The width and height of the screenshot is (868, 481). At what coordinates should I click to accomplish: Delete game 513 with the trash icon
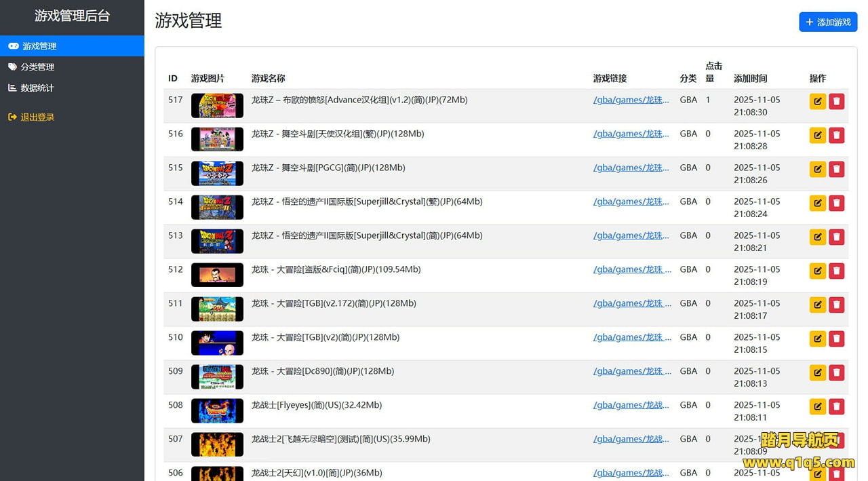coord(836,237)
